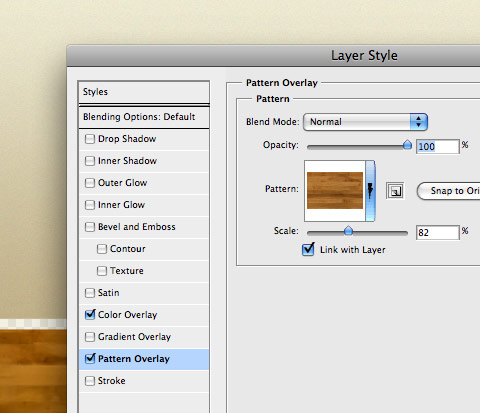This screenshot has height=413, width=480.
Task: Uncheck the Color Overlay checkbox
Action: click(90, 314)
